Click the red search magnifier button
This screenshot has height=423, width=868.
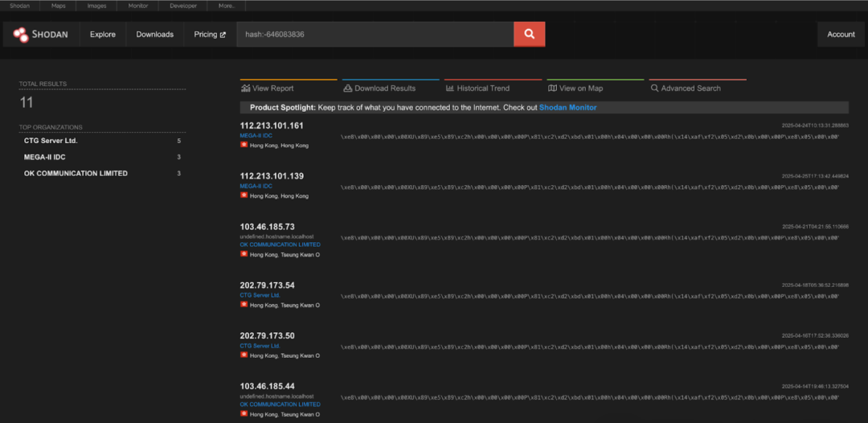pos(529,35)
